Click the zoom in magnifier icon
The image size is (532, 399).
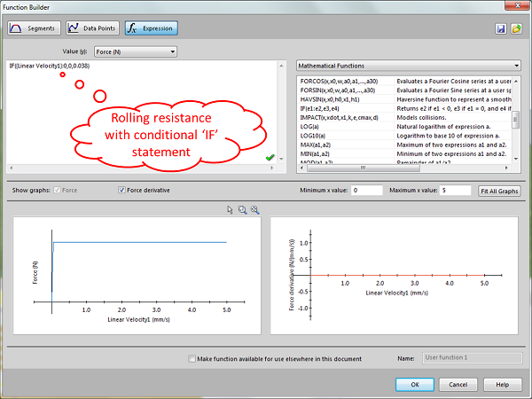coord(254,209)
